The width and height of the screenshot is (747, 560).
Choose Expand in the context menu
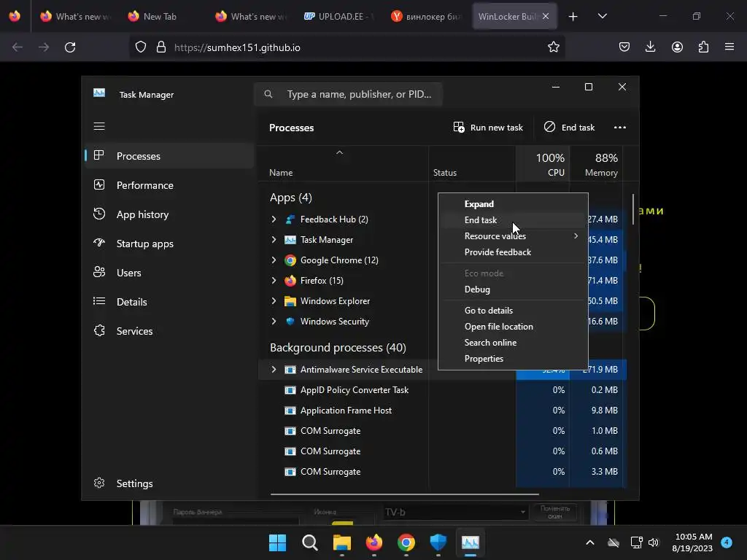click(x=513, y=204)
